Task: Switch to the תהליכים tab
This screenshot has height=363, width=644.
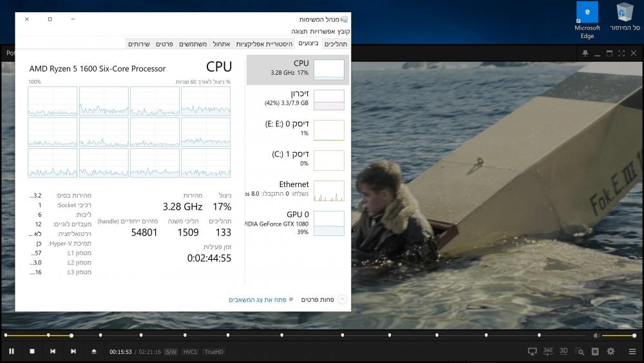Action: click(x=336, y=44)
